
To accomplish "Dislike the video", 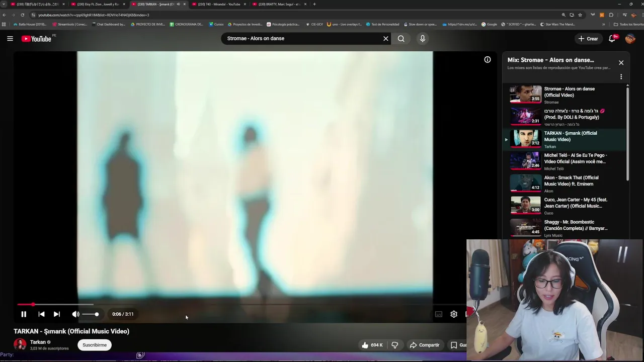I will (395, 345).
